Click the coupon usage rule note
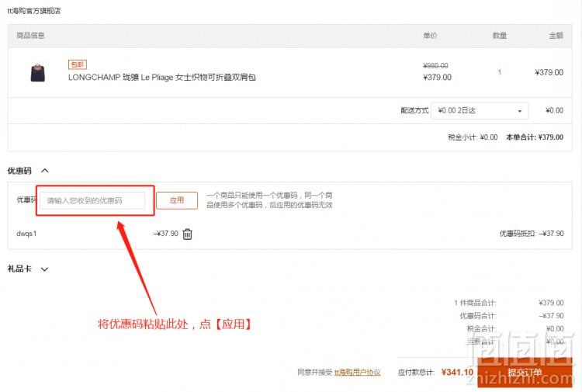 coord(269,200)
